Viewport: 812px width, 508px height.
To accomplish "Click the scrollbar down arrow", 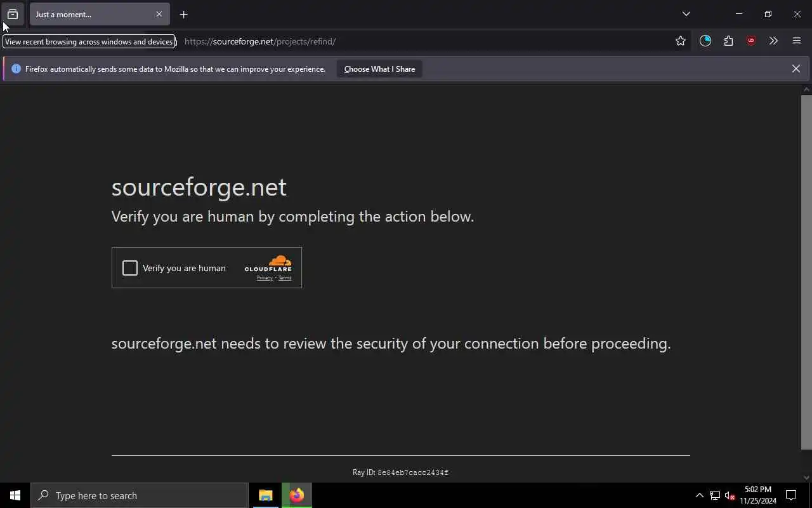I will (x=806, y=478).
